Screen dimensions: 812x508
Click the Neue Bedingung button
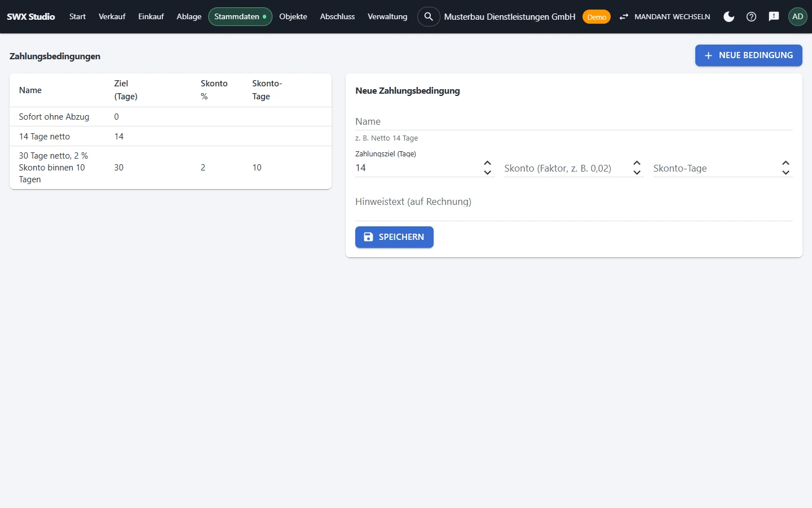tap(748, 55)
